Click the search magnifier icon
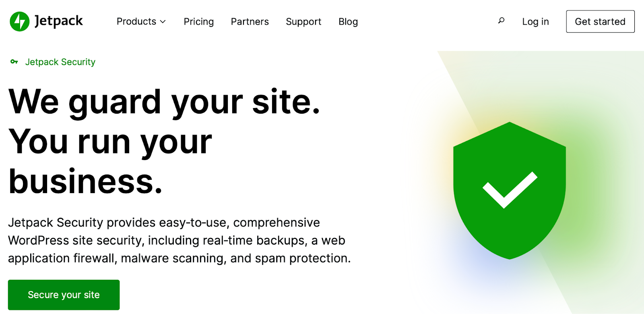The width and height of the screenshot is (644, 314). point(501,21)
